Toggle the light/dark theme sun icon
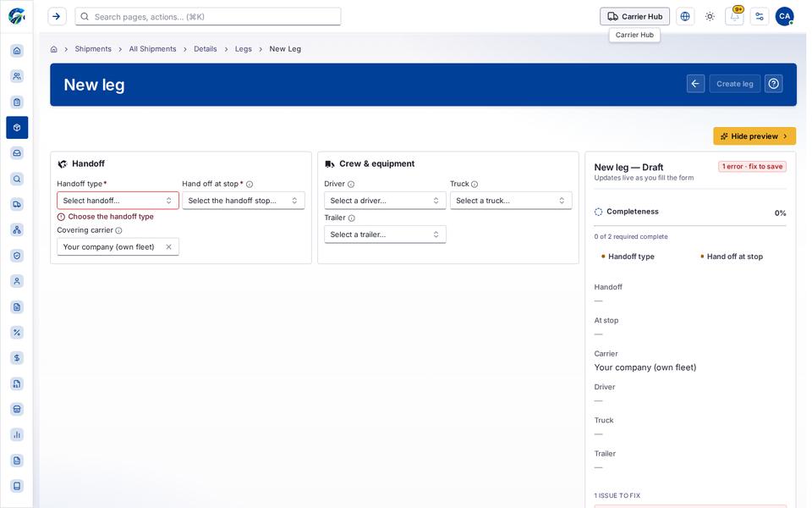 [x=710, y=16]
